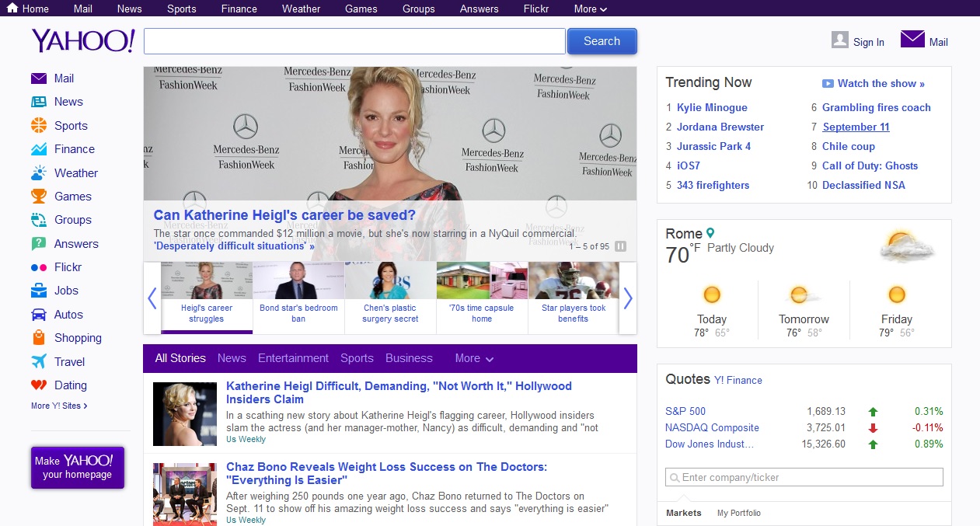Screen dimensions: 980x526
Task: Click the purple Mail envelope icon top right
Action: pos(912,39)
